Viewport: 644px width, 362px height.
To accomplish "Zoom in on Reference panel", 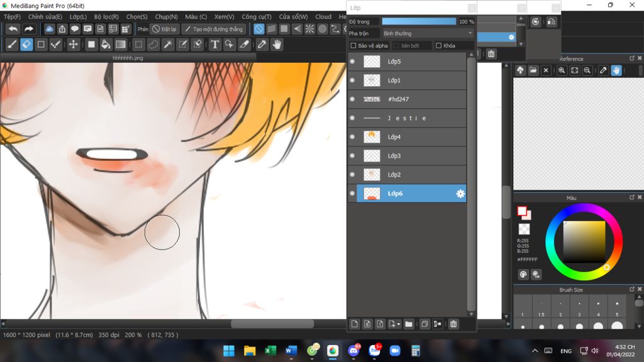I will click(x=562, y=70).
